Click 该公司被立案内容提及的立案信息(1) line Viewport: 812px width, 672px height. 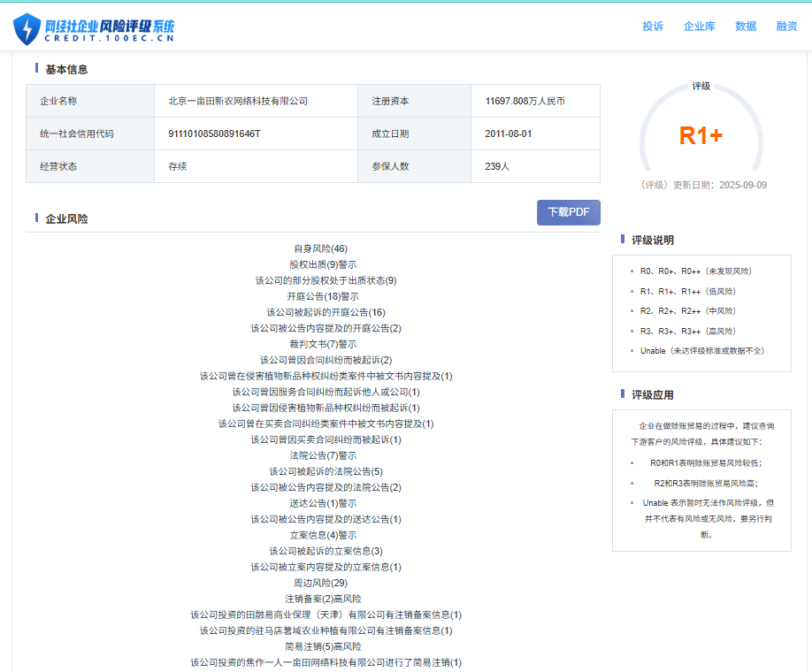[x=326, y=567]
